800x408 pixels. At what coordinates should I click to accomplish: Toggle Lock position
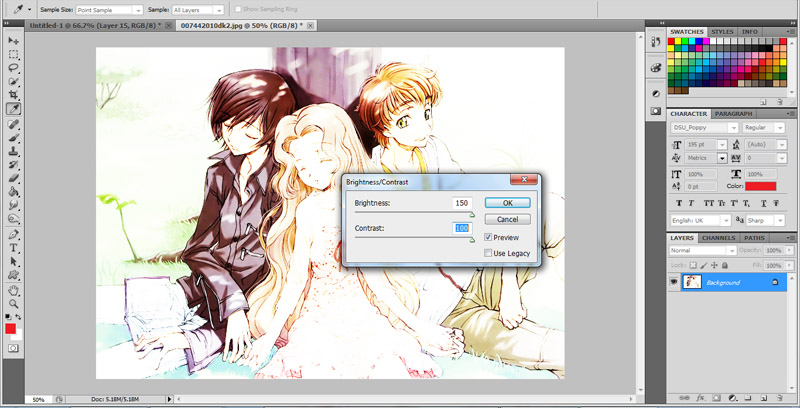click(x=714, y=265)
